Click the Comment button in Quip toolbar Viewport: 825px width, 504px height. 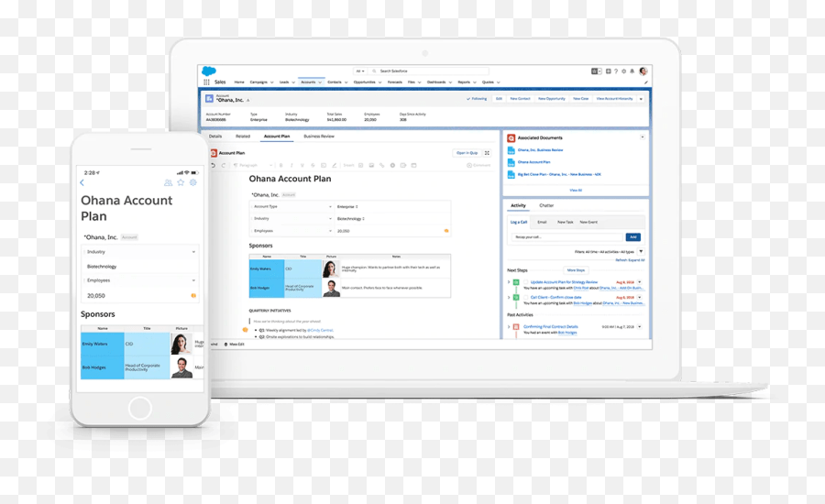tap(478, 165)
